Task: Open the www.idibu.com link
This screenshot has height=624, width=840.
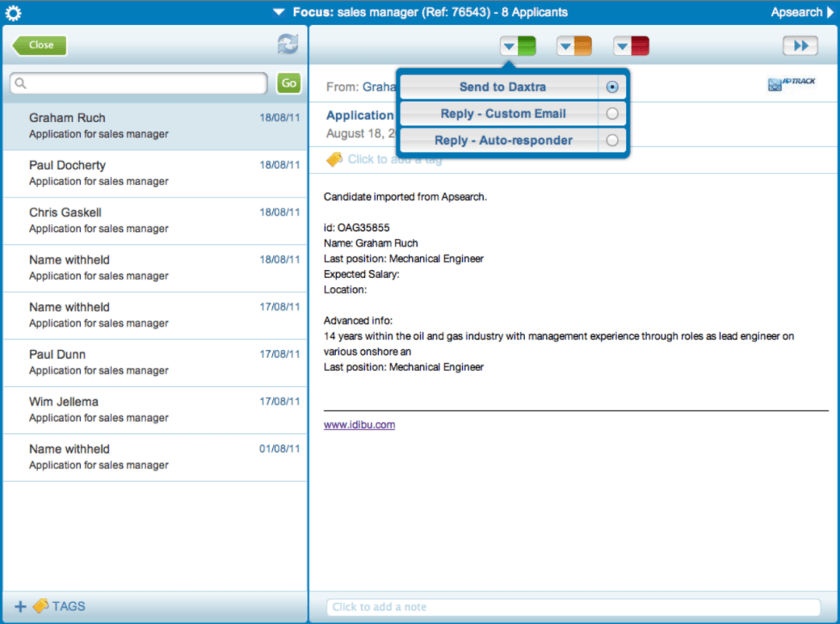Action: point(359,425)
